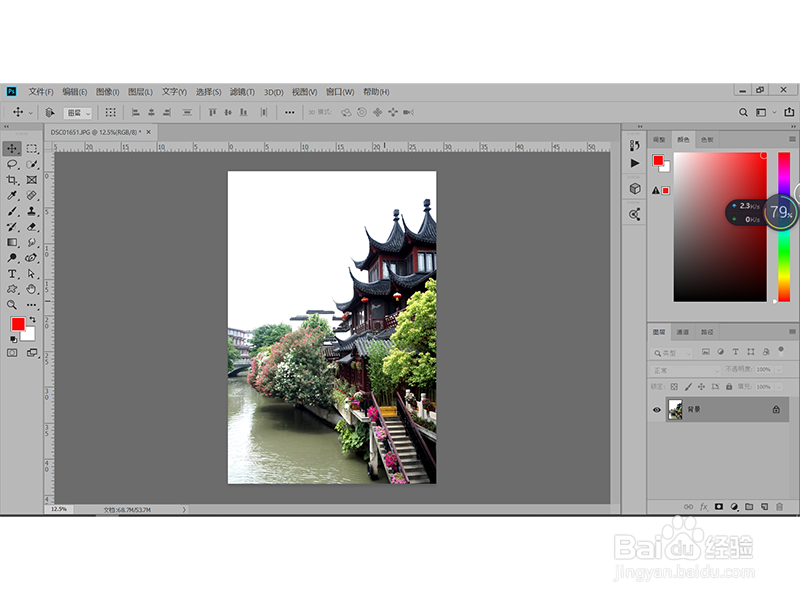The image size is (800, 600).
Task: Add a layer mask button
Action: click(x=719, y=507)
